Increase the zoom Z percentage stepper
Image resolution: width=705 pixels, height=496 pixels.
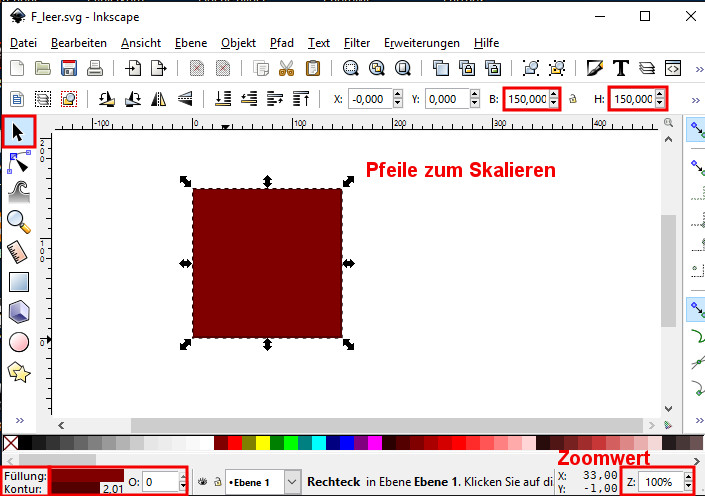(688, 478)
